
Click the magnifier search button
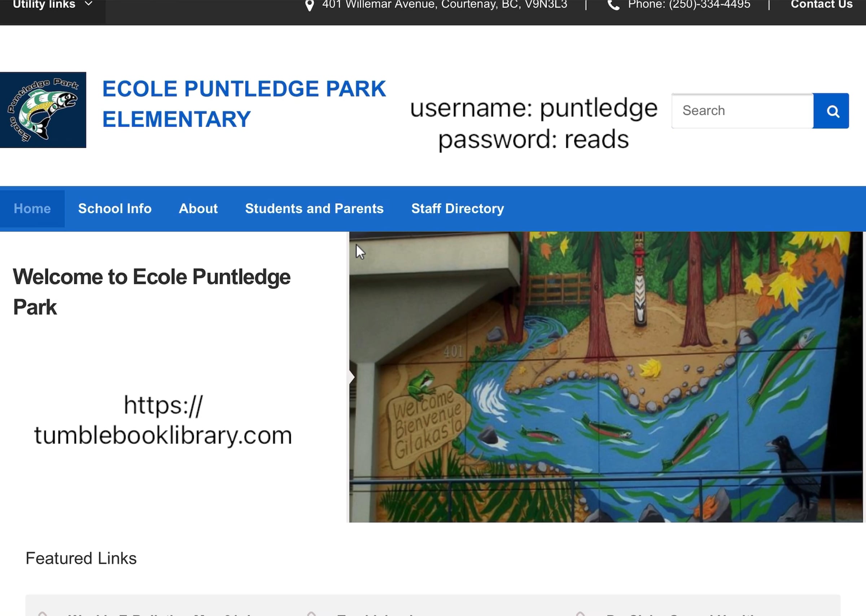tap(831, 111)
